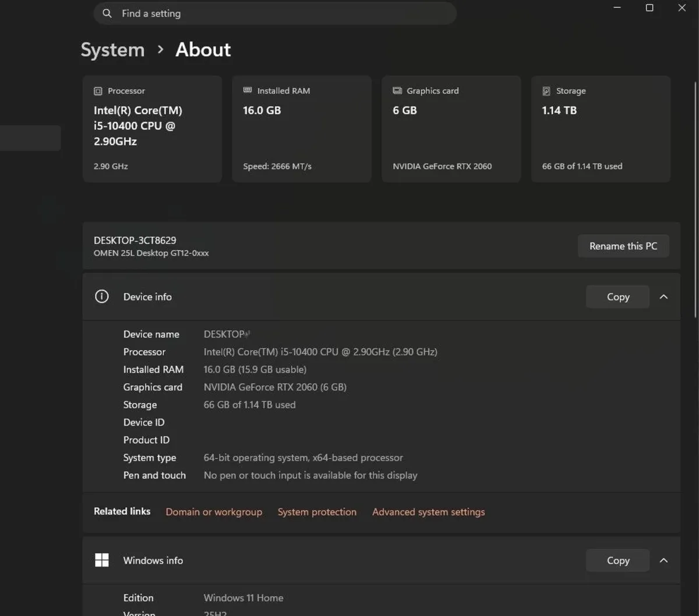Select the Storage summary card
Screen dimensions: 699x616
[x=601, y=129]
